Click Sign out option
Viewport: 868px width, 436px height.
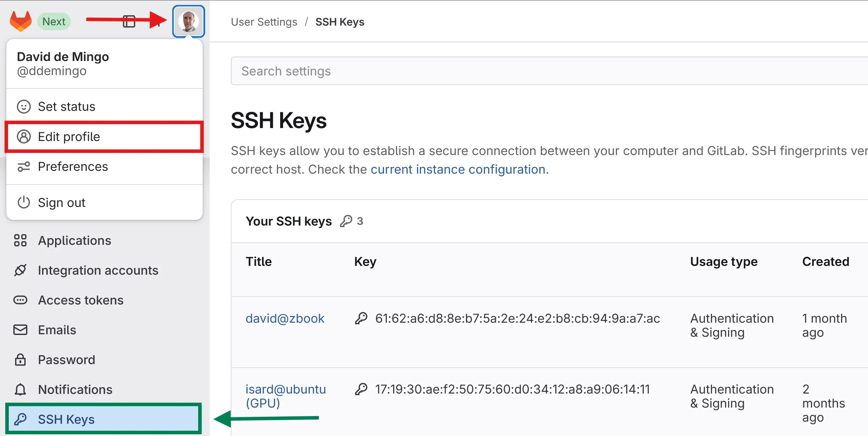tap(61, 203)
